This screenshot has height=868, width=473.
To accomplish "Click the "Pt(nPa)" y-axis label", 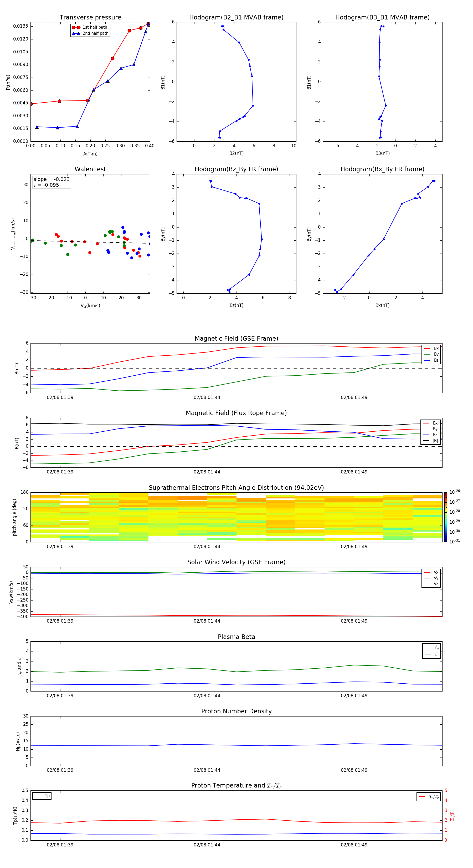I will tap(8, 82).
